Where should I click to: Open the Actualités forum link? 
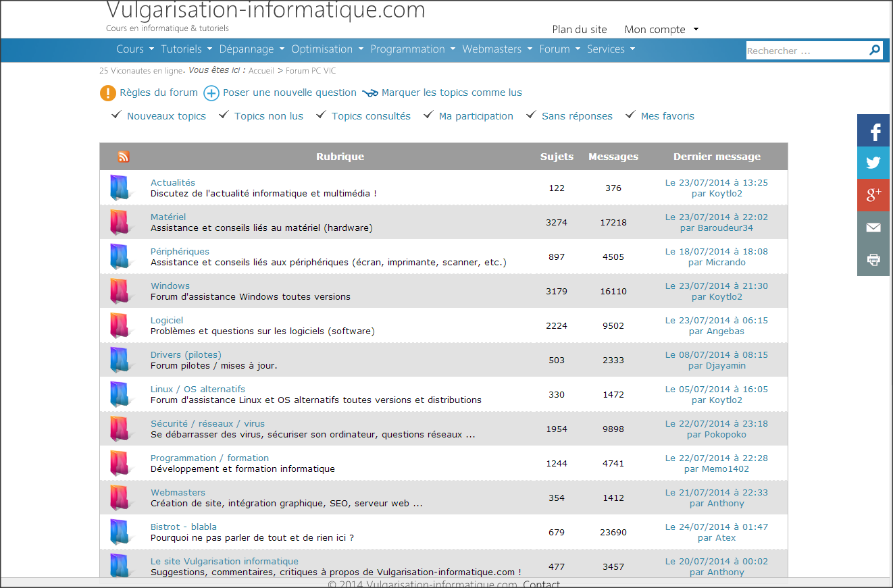(x=173, y=183)
